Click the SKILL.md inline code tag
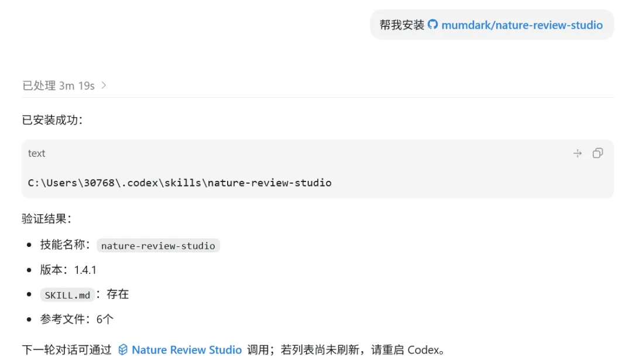 click(x=67, y=295)
